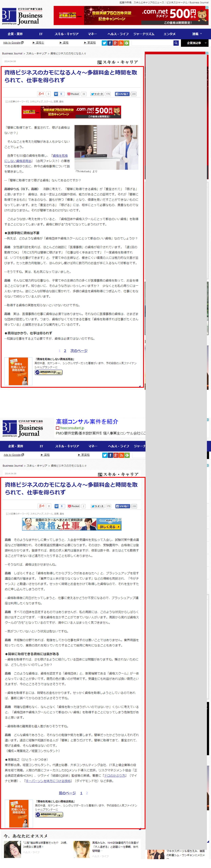Expand the 連載 dropdown in the top navigation

coord(197,34)
